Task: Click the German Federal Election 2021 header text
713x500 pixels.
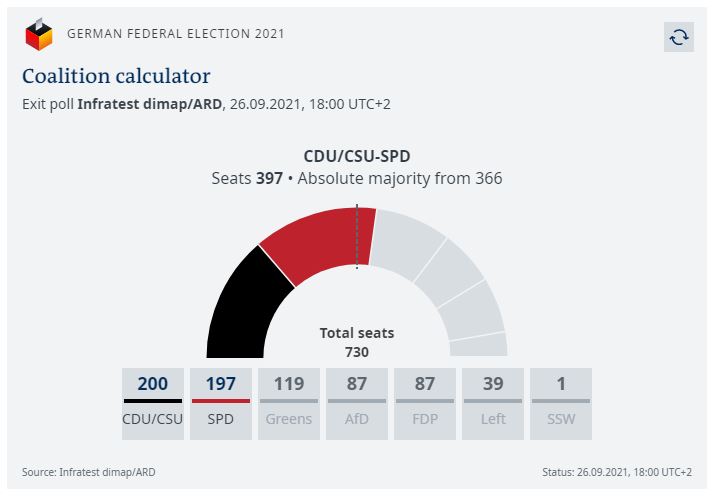Action: 176,34
